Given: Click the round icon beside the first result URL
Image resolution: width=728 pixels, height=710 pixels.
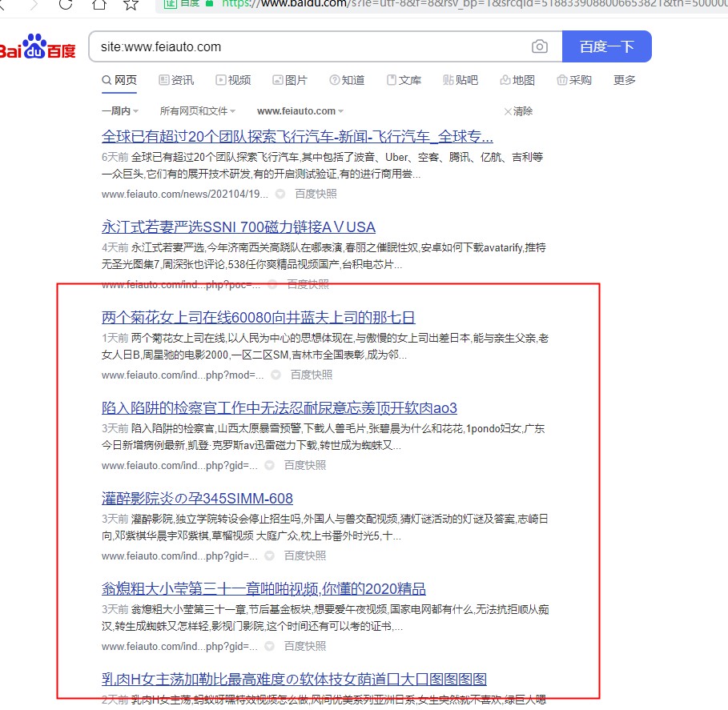Looking at the screenshot, I should pos(280,194).
